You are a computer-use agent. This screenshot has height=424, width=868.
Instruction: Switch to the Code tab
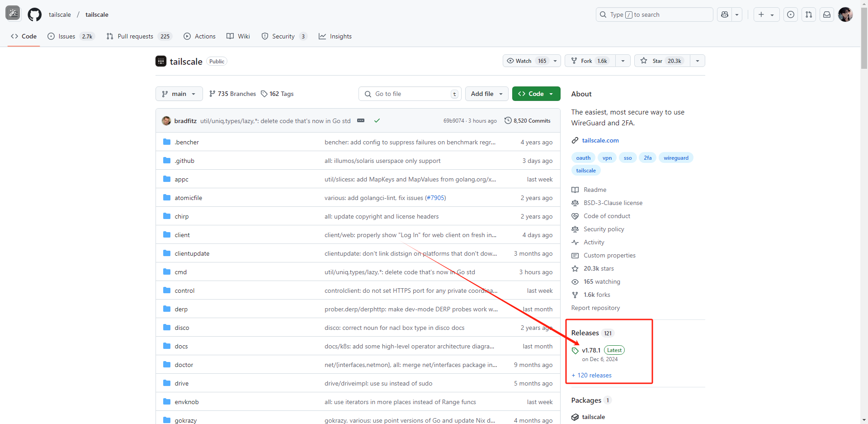tap(24, 36)
